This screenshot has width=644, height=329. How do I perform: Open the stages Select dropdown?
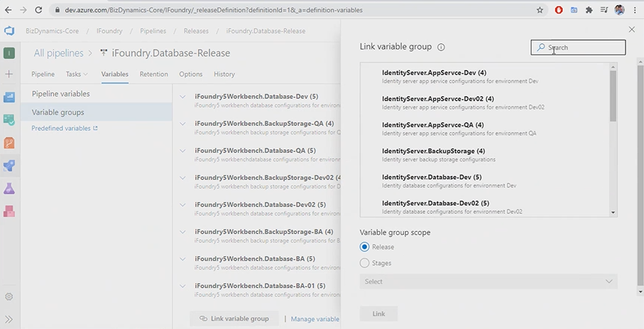tap(489, 281)
